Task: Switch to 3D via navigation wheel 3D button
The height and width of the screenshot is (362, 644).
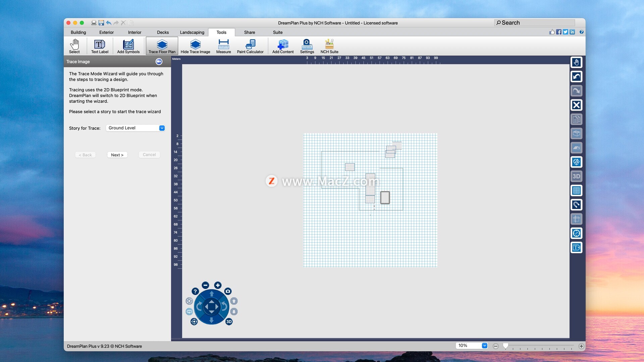Action: click(x=229, y=322)
